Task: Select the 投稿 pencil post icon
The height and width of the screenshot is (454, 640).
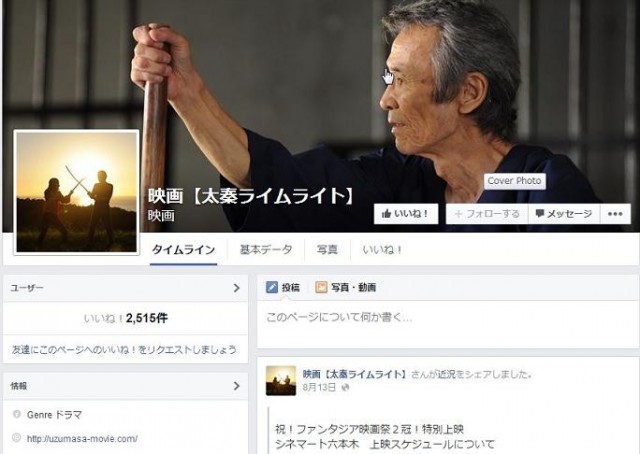Action: 272,287
